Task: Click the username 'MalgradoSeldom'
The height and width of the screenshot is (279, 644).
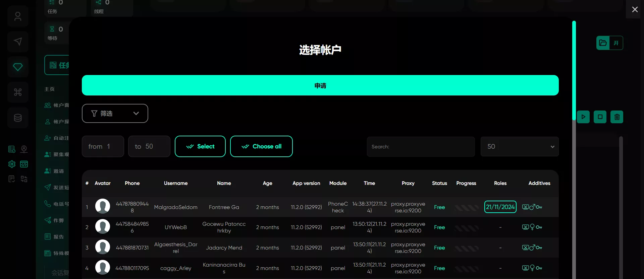Action: pyautogui.click(x=176, y=207)
